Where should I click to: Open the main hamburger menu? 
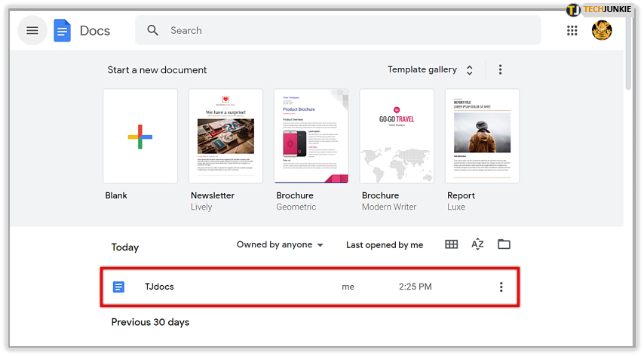click(x=32, y=30)
